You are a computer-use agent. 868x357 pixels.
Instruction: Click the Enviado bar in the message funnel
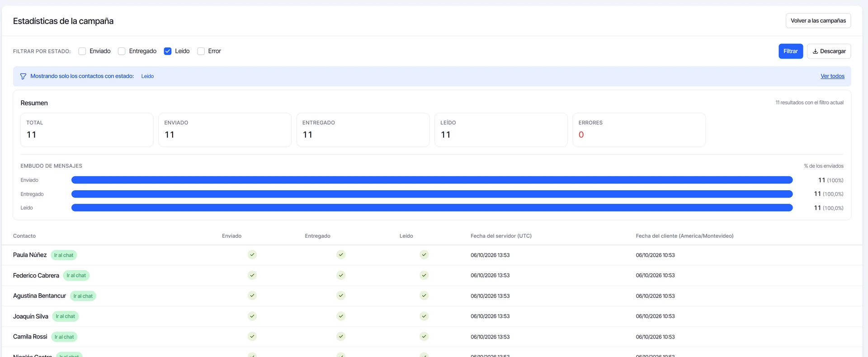(x=432, y=180)
